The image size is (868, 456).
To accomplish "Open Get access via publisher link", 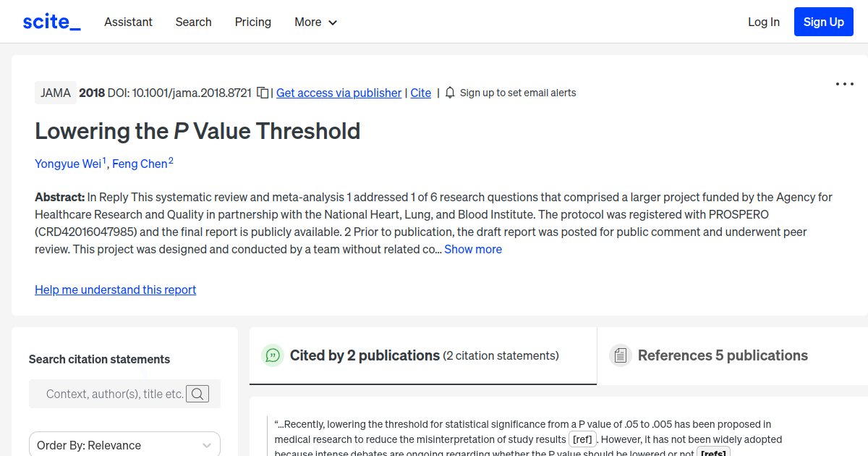I will click(x=339, y=93).
